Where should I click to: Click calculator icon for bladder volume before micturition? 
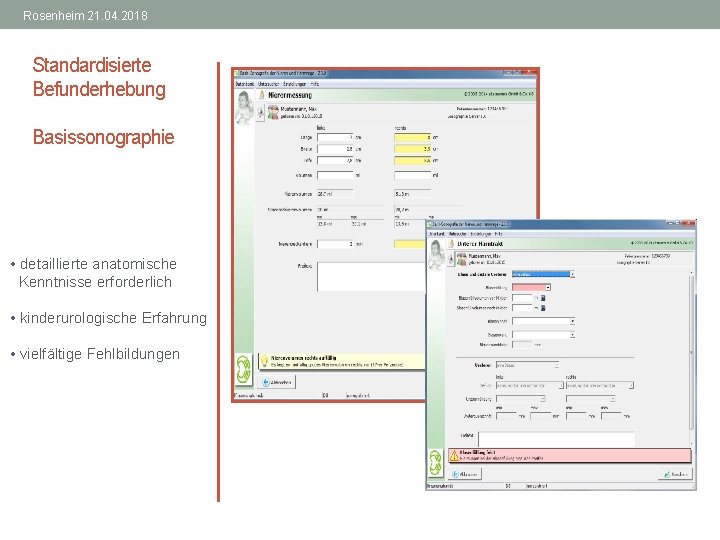coord(543,298)
